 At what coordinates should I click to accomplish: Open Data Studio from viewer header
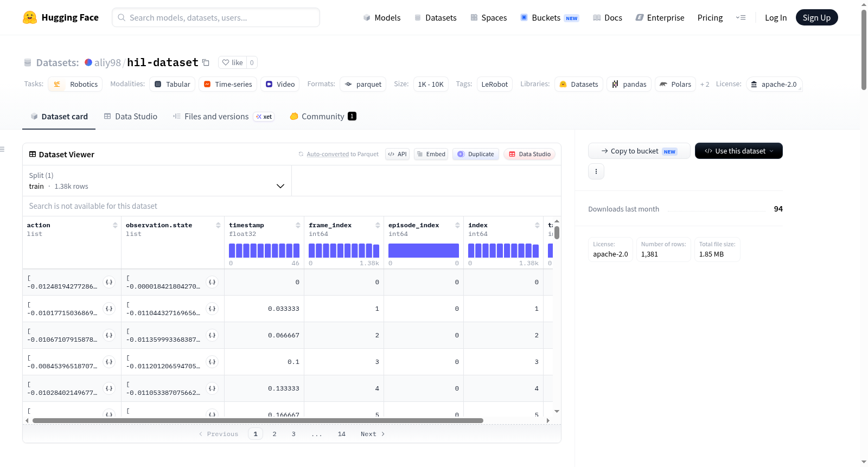(529, 154)
